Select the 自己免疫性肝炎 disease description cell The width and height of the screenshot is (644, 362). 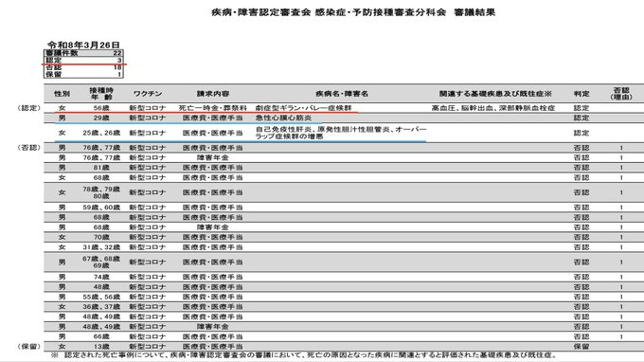click(341, 133)
